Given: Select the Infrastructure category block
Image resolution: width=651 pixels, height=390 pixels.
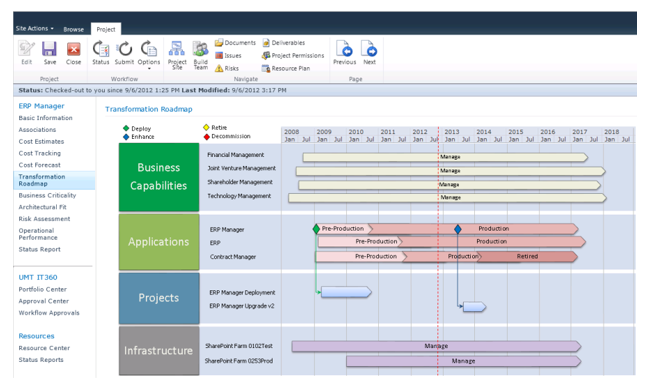Looking at the screenshot, I should [159, 351].
